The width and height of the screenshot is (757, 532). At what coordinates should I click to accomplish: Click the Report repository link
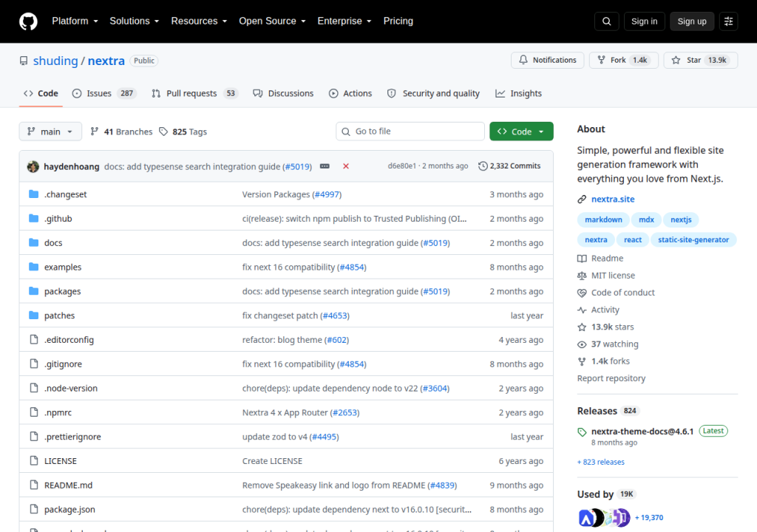click(611, 378)
